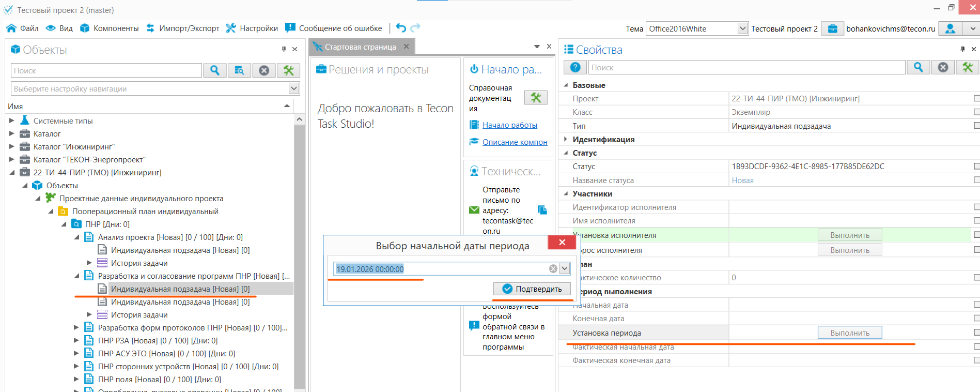
Task: Select the ПНР РЗА tree item
Action: (x=158, y=341)
